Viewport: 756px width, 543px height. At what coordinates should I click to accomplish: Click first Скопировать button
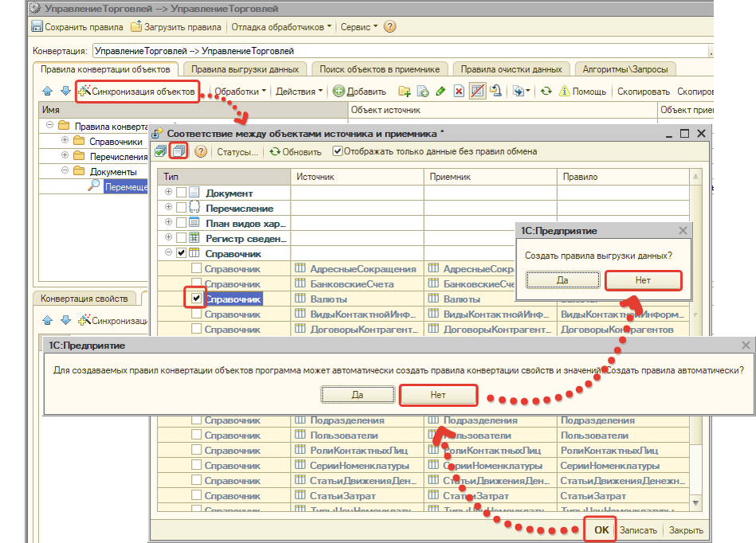pos(643,92)
